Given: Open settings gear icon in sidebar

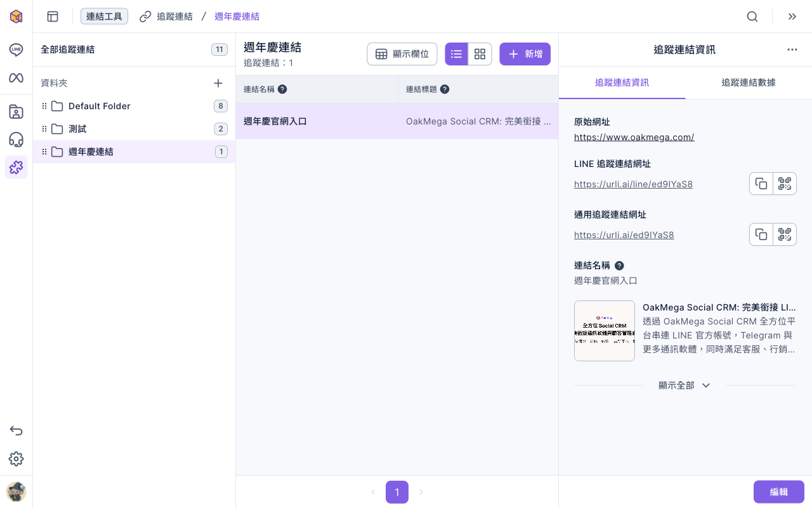Looking at the screenshot, I should 16,458.
